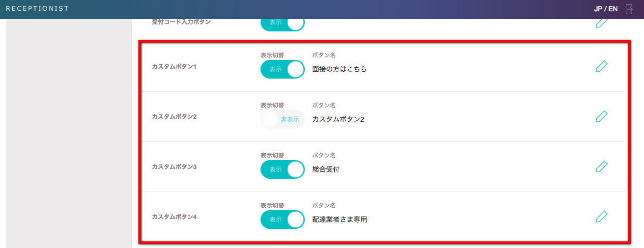
Task: Toggle カスタムボタン3 display switch
Action: click(x=283, y=169)
